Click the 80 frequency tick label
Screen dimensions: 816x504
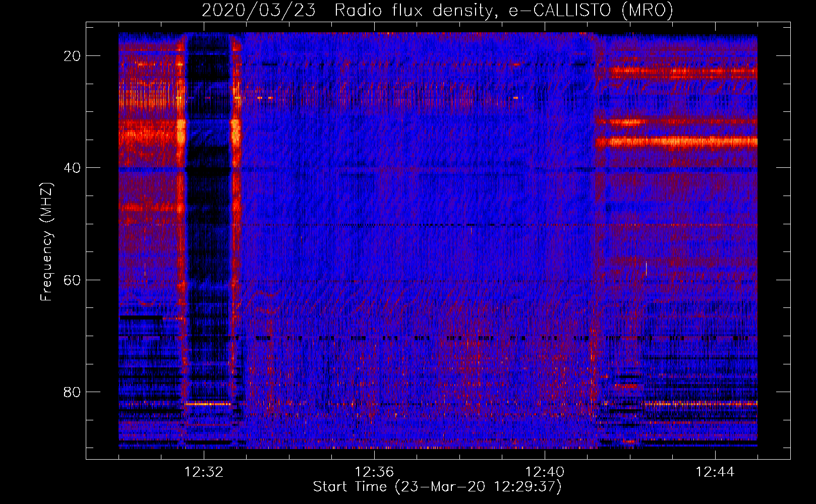(x=72, y=392)
